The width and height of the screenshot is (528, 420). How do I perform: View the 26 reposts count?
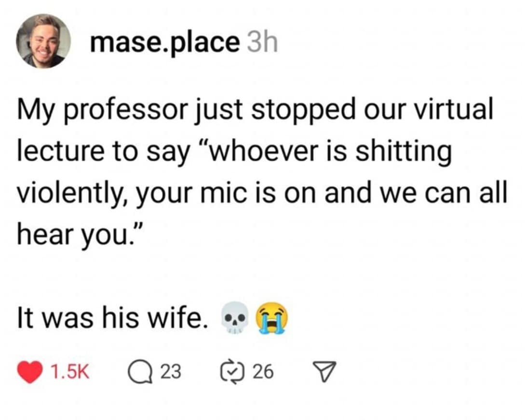point(263,371)
